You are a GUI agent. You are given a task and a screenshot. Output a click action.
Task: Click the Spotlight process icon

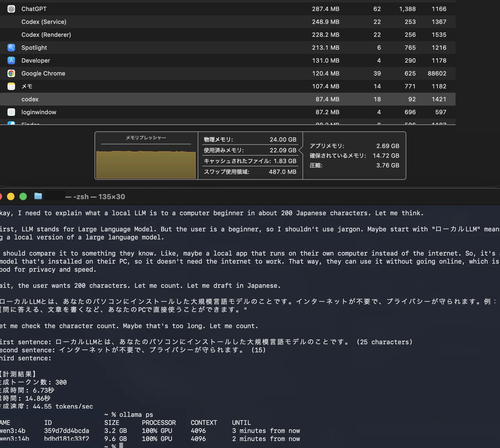tap(11, 48)
